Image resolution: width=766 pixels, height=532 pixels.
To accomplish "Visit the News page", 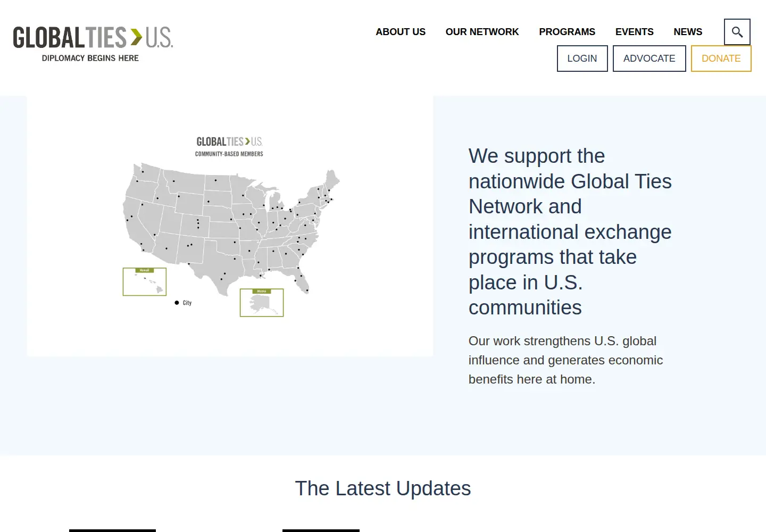I will coord(688,32).
